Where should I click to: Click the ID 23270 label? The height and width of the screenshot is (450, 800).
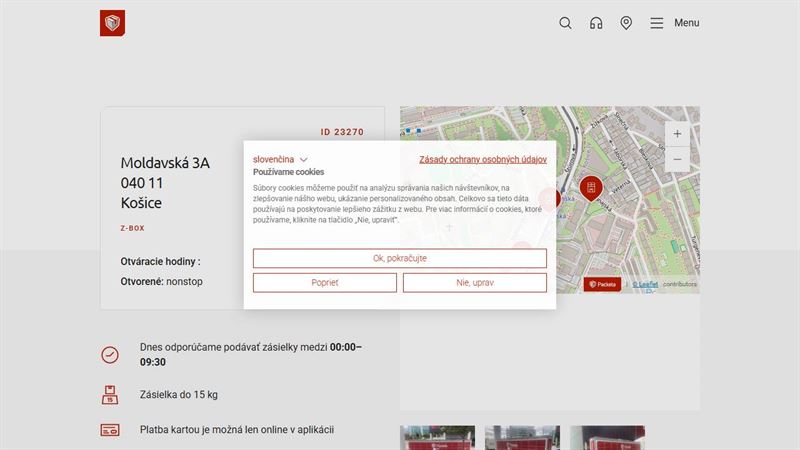342,132
